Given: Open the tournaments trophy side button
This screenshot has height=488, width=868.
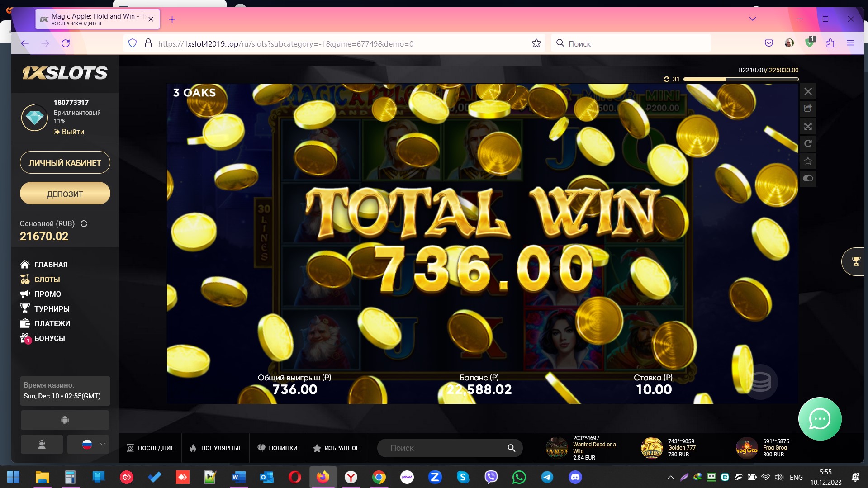Looking at the screenshot, I should tap(854, 261).
